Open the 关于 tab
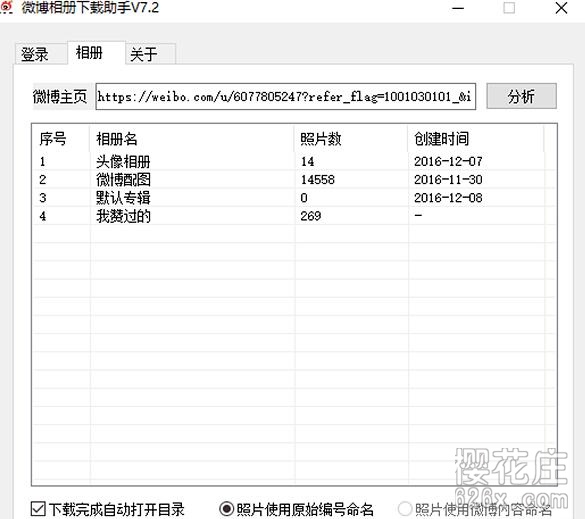The height and width of the screenshot is (519, 585). point(150,54)
